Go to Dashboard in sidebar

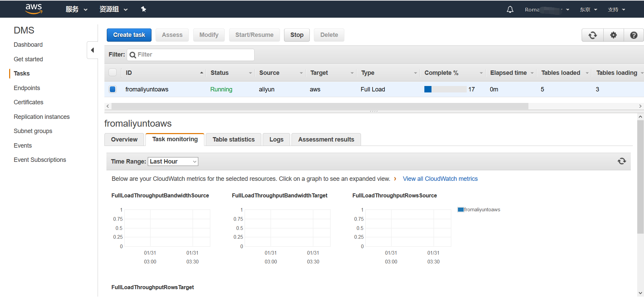coord(28,45)
